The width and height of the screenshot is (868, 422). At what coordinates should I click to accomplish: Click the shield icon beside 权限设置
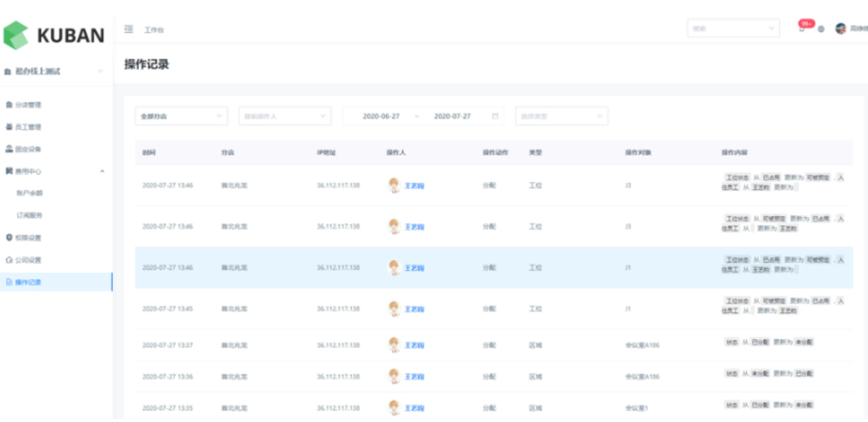pos(9,237)
